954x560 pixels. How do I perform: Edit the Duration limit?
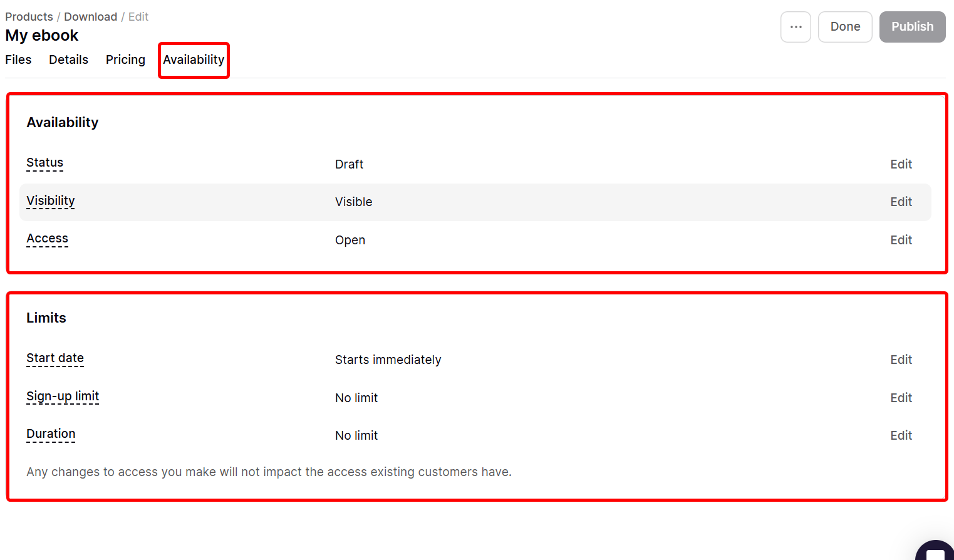901,435
